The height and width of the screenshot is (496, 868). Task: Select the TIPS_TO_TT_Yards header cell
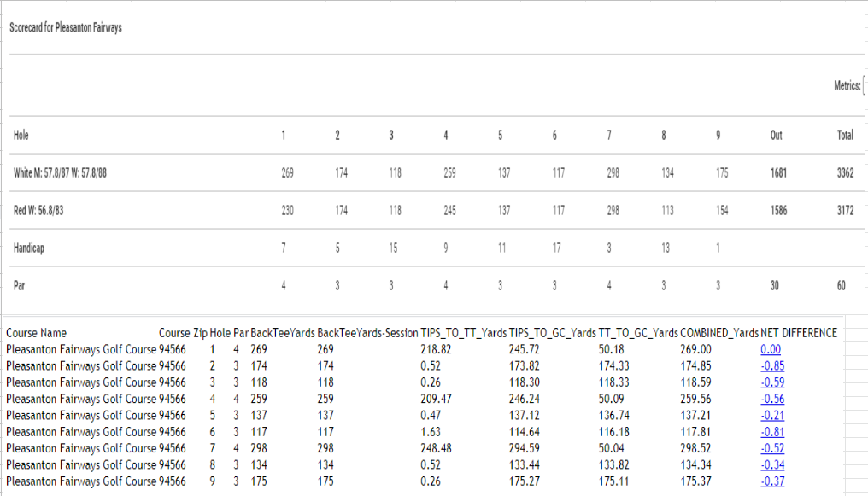click(x=463, y=333)
